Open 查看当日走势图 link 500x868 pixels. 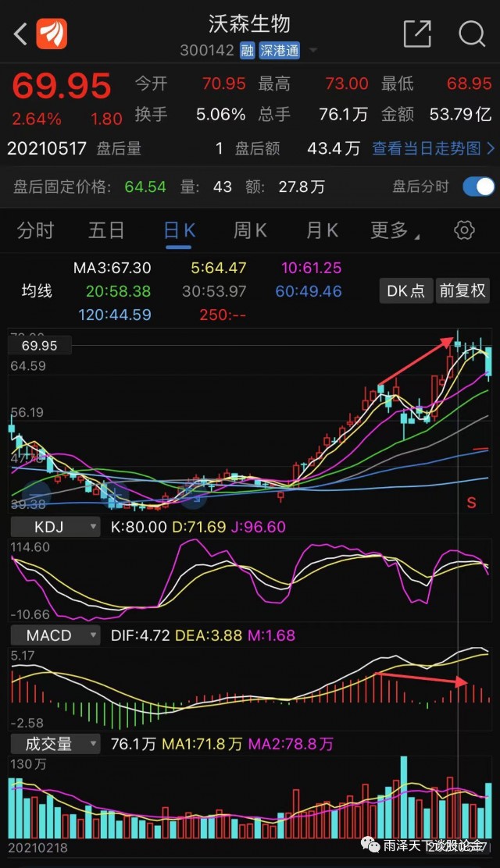(x=433, y=148)
